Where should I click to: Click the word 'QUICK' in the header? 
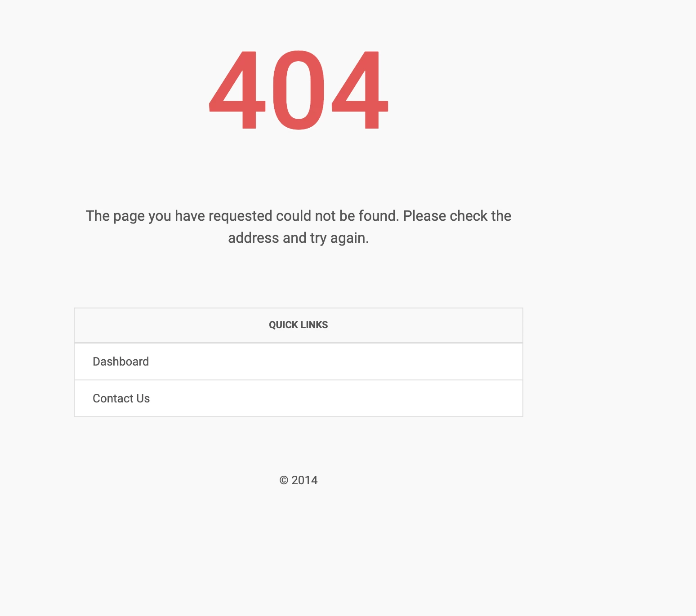[x=283, y=325]
